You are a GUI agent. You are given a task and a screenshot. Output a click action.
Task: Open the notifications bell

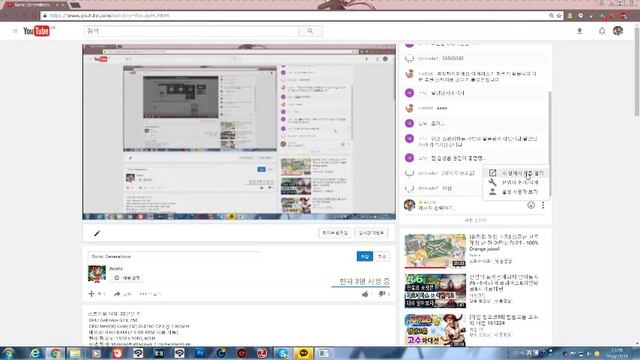(602, 31)
